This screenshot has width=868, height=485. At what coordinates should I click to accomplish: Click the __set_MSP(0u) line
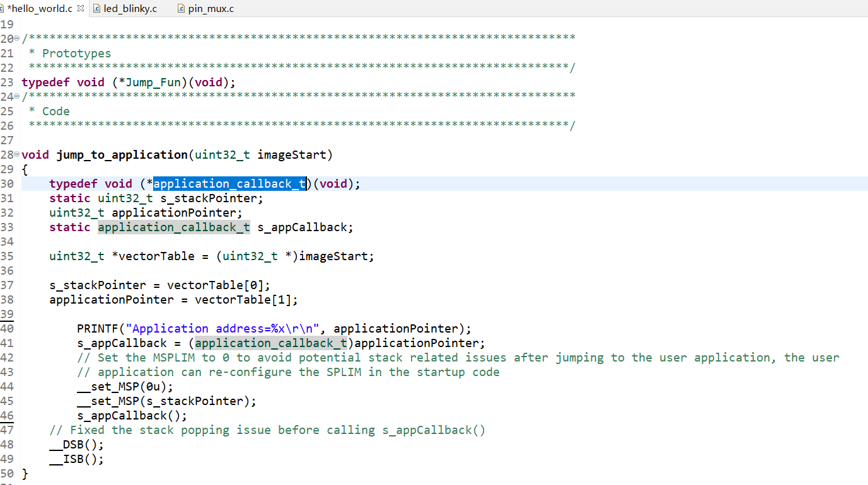click(125, 387)
